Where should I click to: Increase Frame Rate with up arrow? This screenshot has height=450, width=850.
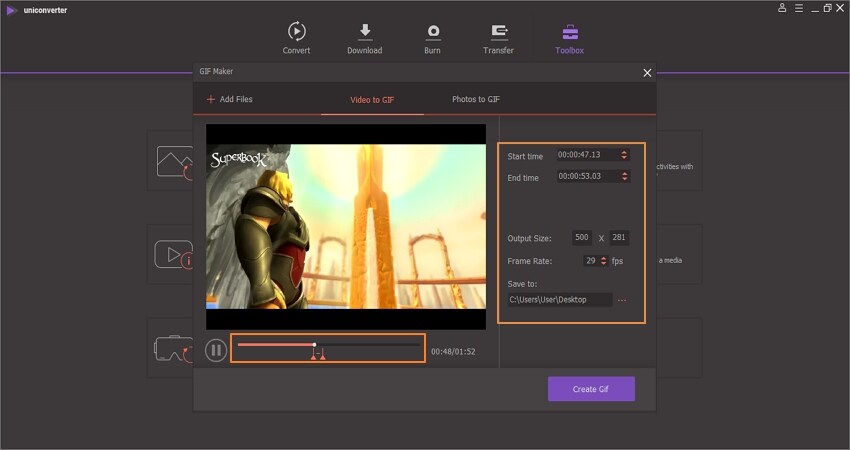[603, 259]
